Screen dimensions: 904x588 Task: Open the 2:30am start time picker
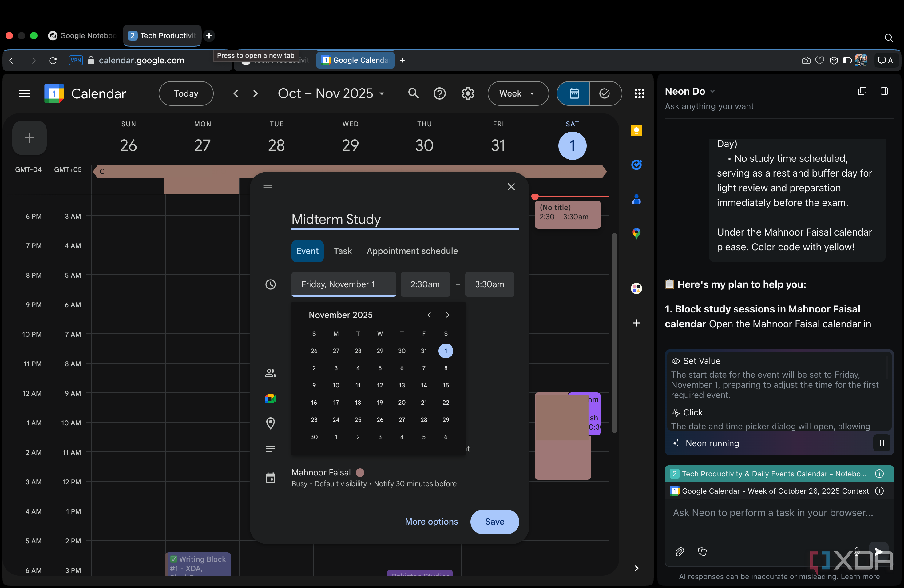point(425,284)
